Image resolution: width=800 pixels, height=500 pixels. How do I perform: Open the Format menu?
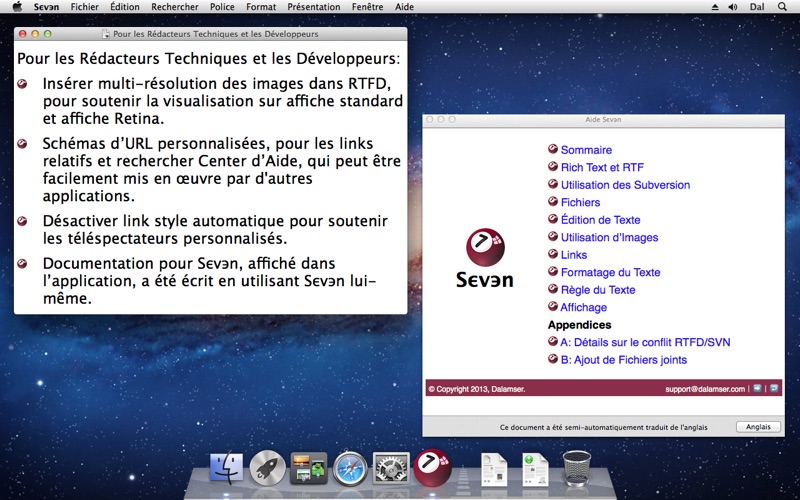click(261, 7)
